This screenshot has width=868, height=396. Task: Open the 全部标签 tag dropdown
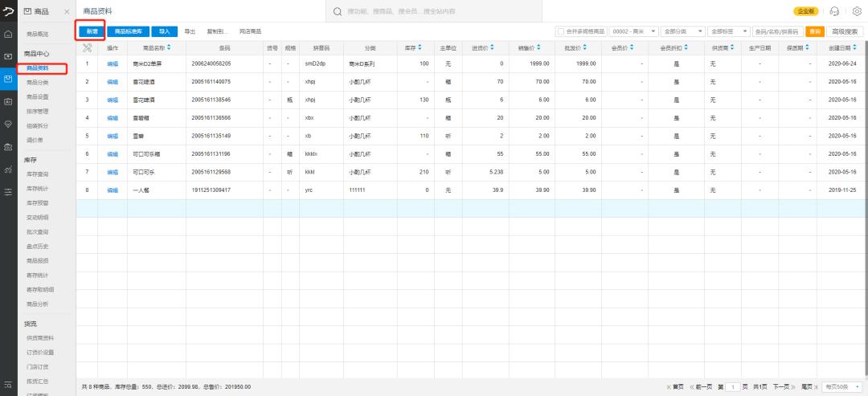pos(728,31)
